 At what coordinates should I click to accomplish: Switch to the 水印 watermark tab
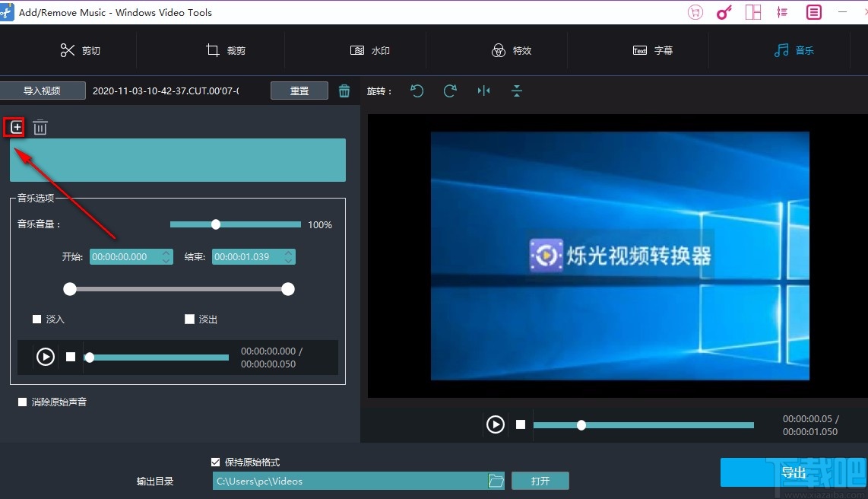[x=370, y=50]
